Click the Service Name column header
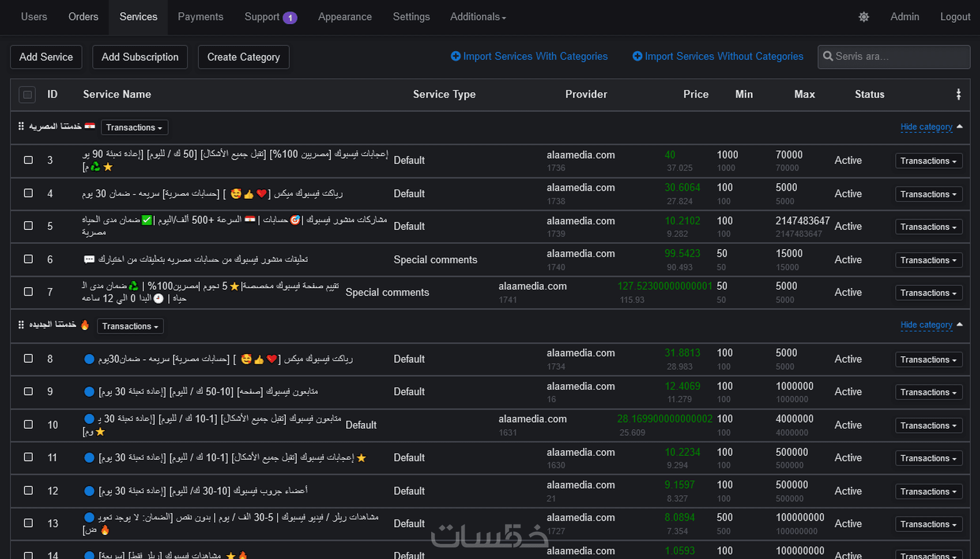The image size is (980, 559). pos(117,94)
